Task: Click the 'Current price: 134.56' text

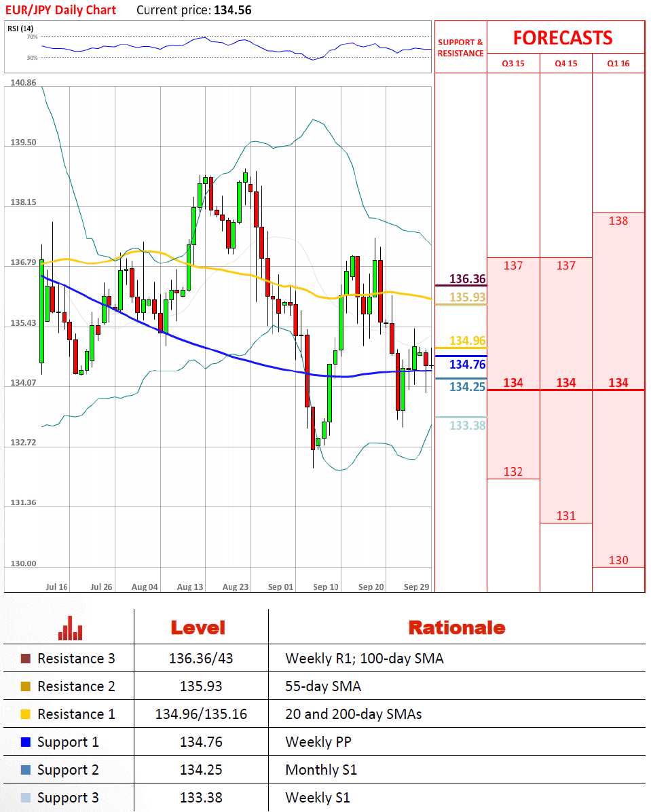Action: point(194,10)
